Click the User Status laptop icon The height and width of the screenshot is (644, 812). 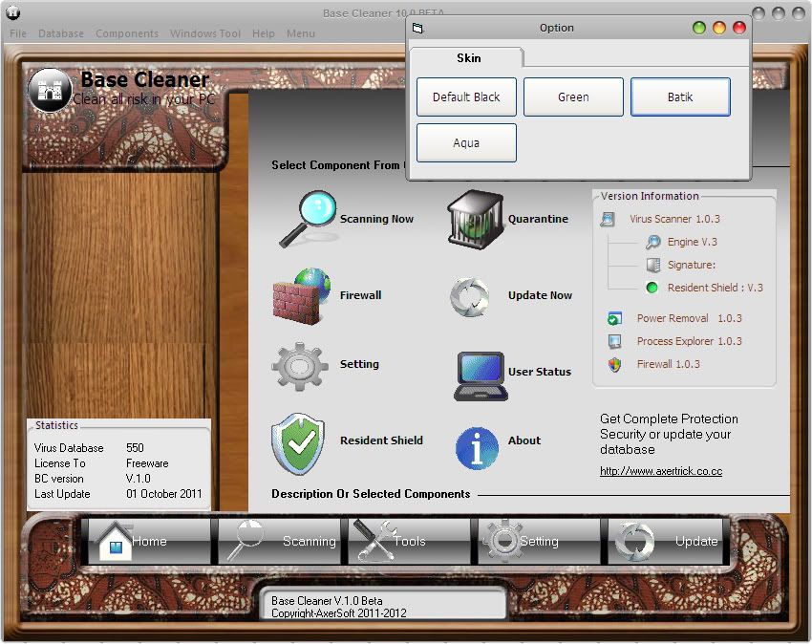[480, 375]
